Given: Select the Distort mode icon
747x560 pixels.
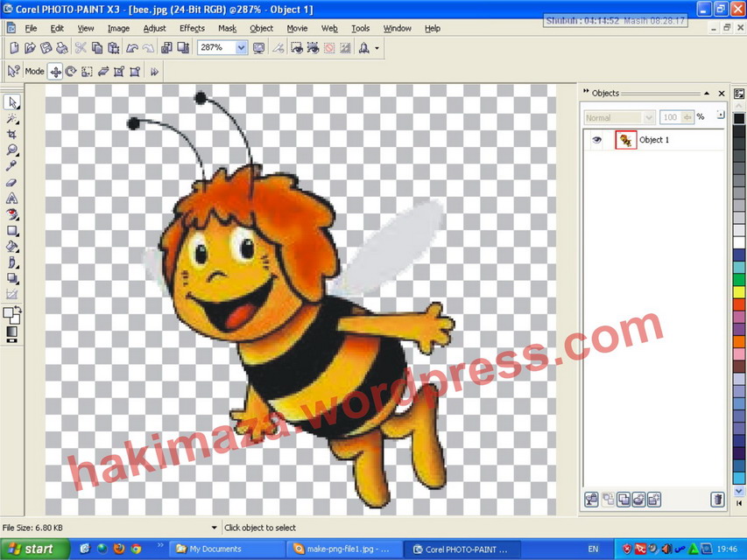Looking at the screenshot, I should point(118,72).
